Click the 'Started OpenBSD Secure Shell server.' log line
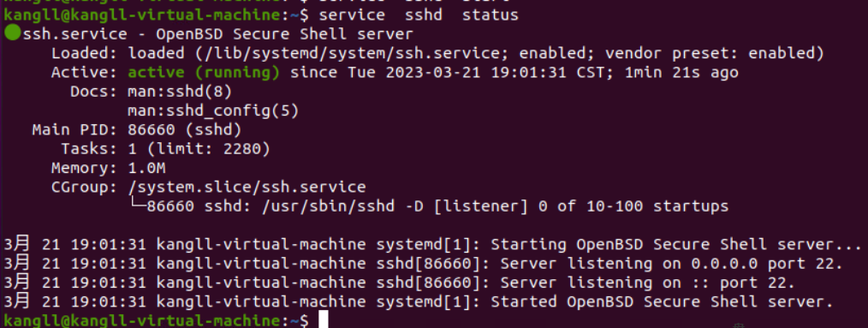 click(x=419, y=302)
